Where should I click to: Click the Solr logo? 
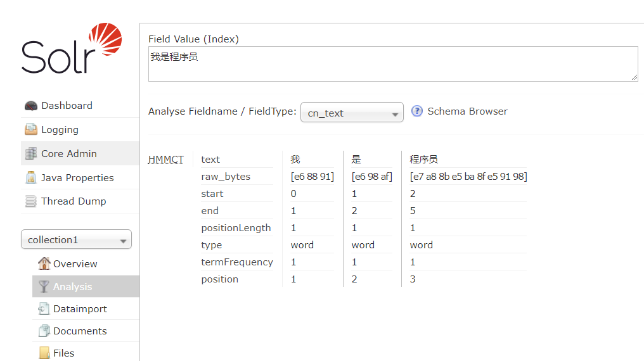coord(71,49)
